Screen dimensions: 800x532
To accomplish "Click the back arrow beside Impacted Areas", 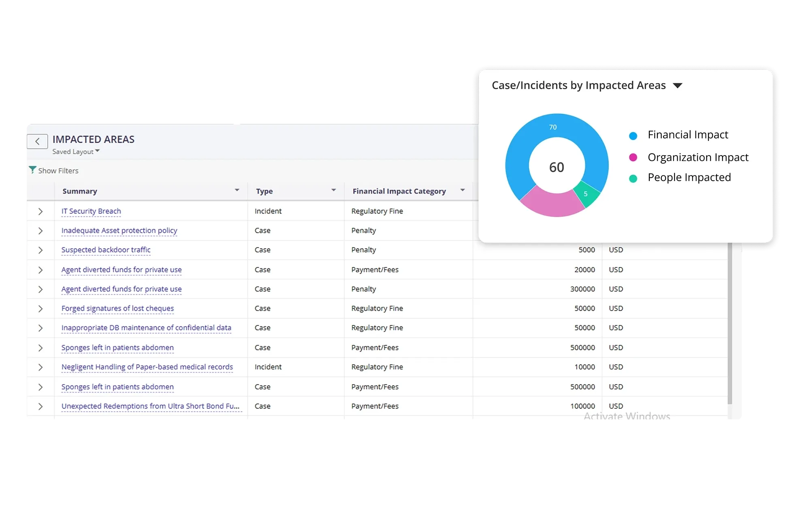I will (x=37, y=141).
